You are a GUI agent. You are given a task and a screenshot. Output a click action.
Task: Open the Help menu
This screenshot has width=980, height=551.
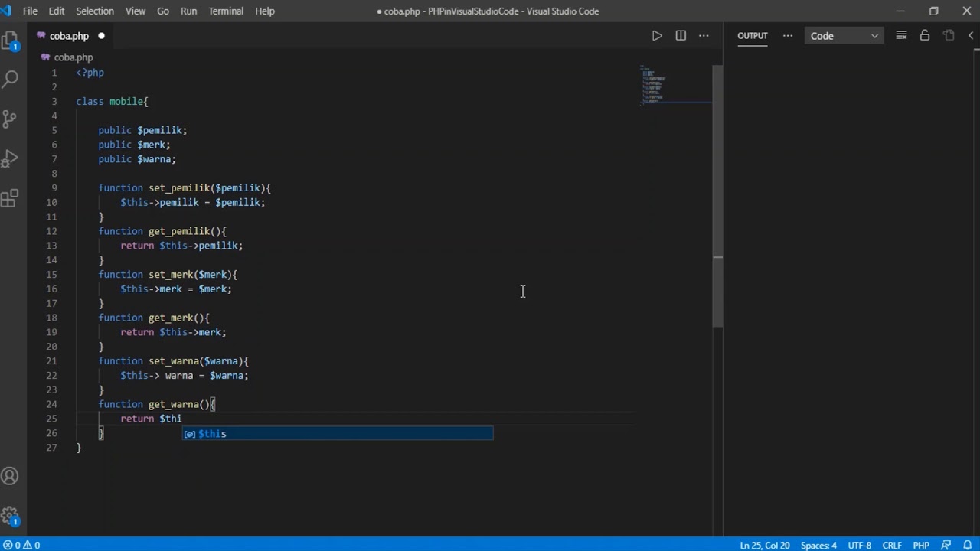coord(265,11)
